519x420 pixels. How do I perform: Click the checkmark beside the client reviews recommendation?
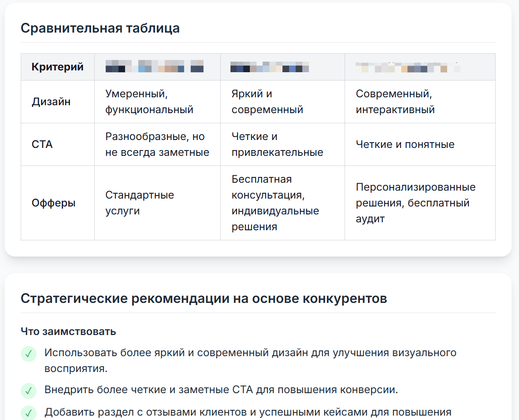(x=29, y=413)
